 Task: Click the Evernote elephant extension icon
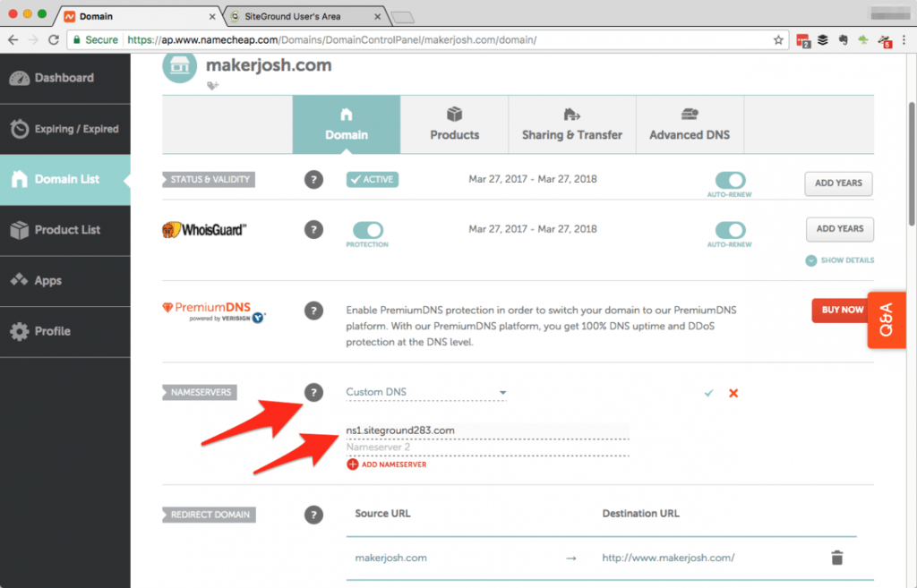point(843,39)
